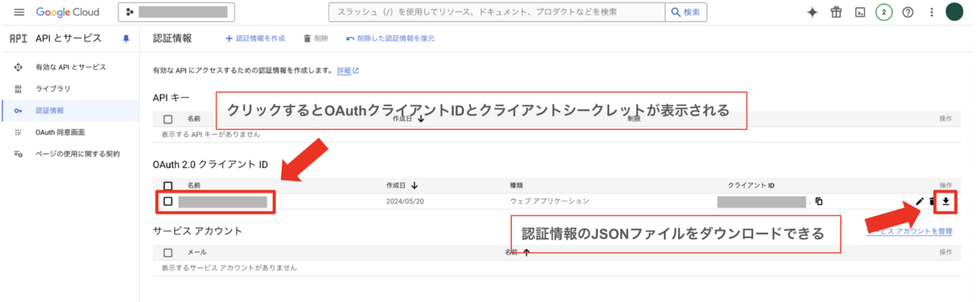Viewport: 980px width, 302px height.
Task: Click the 削除 toolbar button
Action: click(315, 38)
